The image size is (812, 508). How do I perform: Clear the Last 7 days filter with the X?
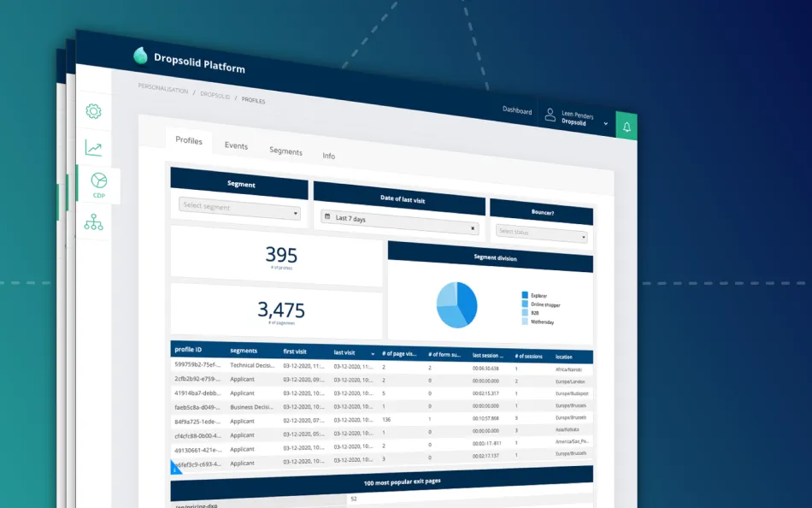[x=473, y=229]
